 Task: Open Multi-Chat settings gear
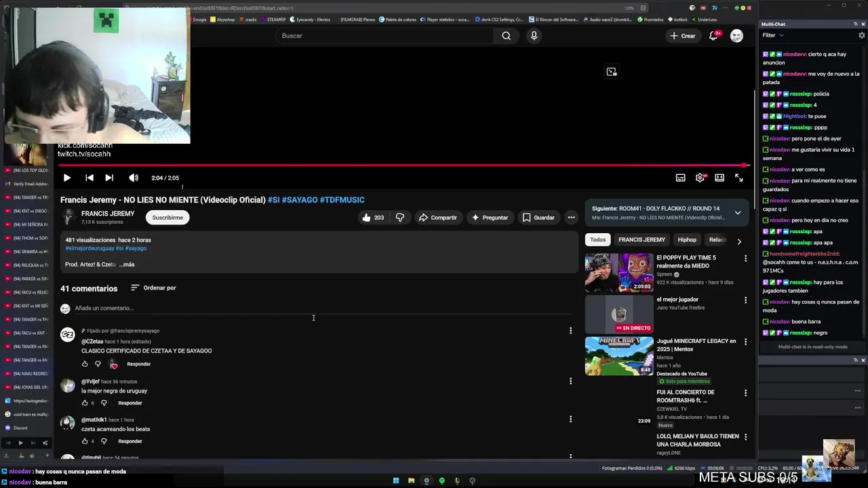862,35
